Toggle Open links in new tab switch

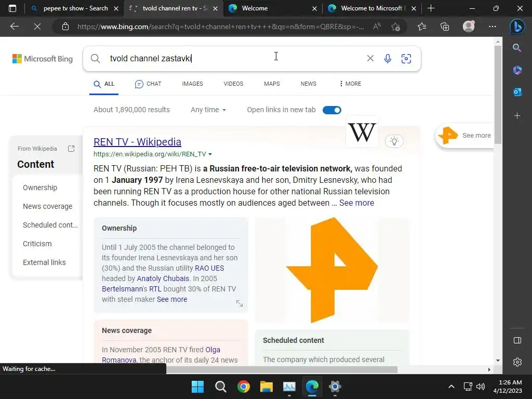[332, 110]
